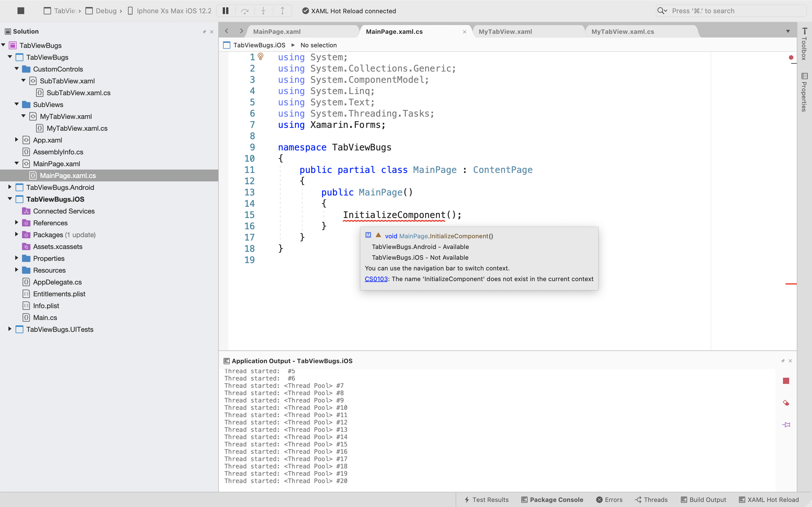
Task: Open the CS0103 error link
Action: click(376, 279)
